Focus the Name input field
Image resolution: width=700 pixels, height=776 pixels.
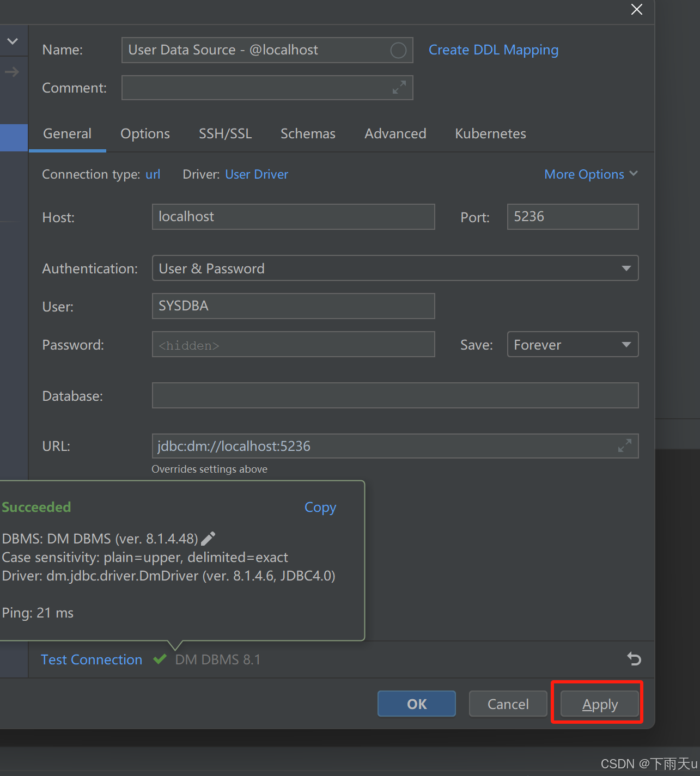(x=267, y=50)
